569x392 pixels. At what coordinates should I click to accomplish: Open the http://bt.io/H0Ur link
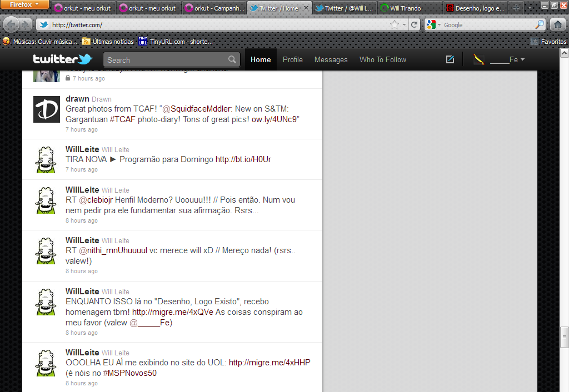243,159
